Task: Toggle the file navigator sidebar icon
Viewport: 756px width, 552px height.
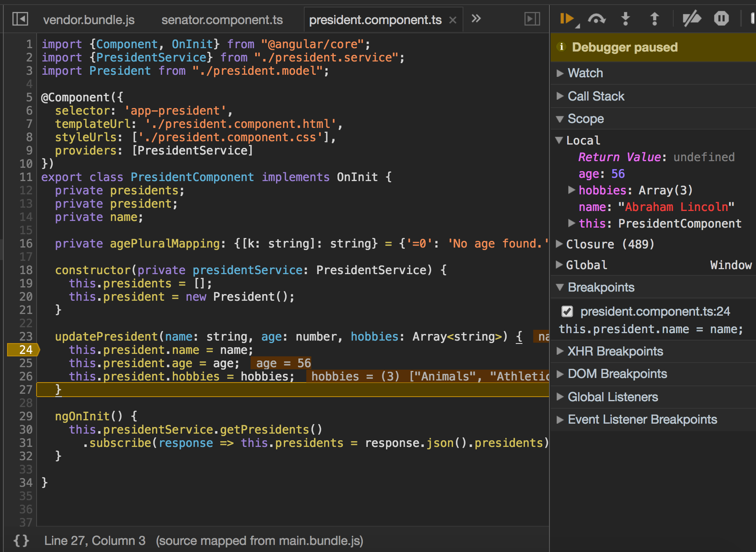Action: pyautogui.click(x=20, y=19)
